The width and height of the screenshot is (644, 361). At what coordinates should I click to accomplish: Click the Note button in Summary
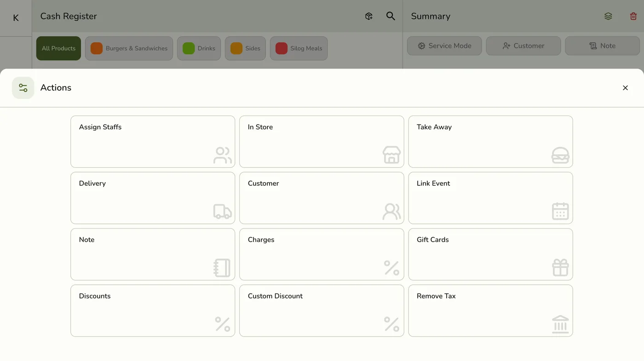click(x=602, y=46)
